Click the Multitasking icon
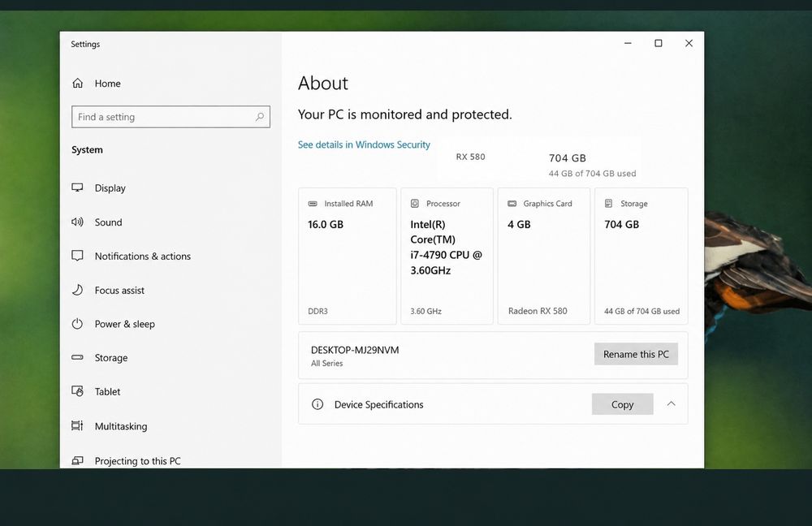 [x=77, y=425]
